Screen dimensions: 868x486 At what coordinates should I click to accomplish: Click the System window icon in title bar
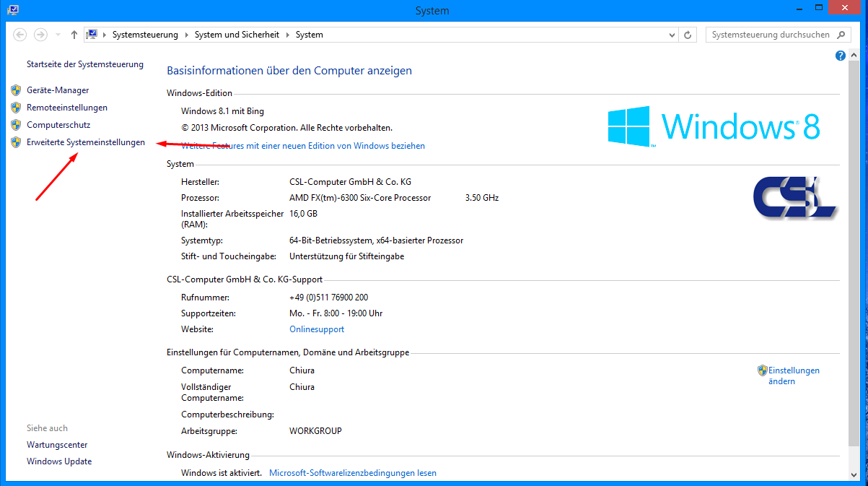13,10
